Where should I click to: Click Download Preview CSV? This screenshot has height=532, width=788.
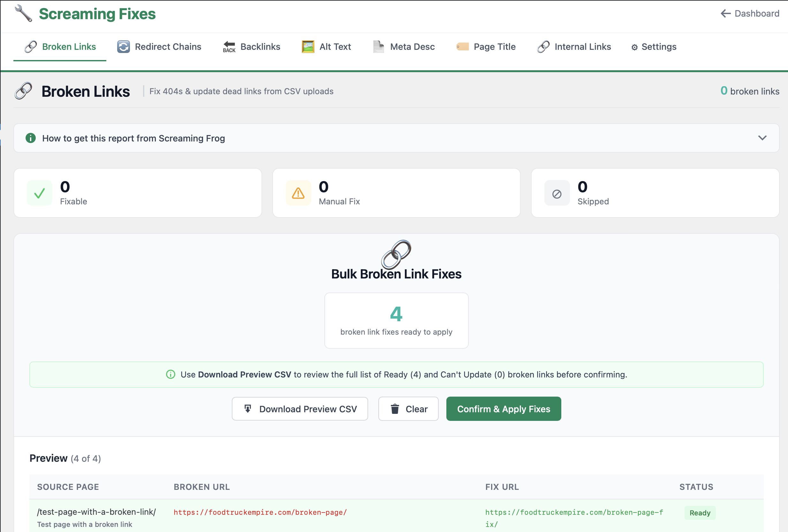(x=300, y=408)
